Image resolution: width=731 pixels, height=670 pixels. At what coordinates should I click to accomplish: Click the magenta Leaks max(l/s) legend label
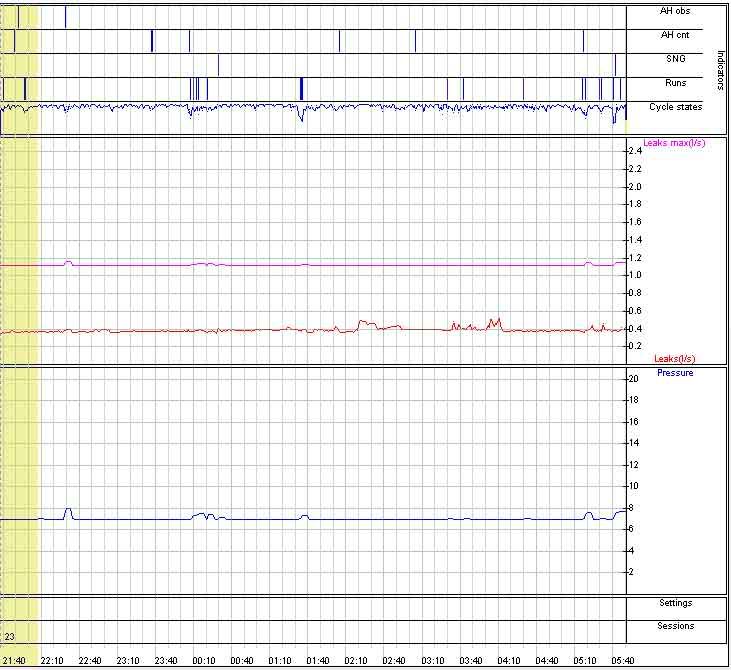point(673,143)
